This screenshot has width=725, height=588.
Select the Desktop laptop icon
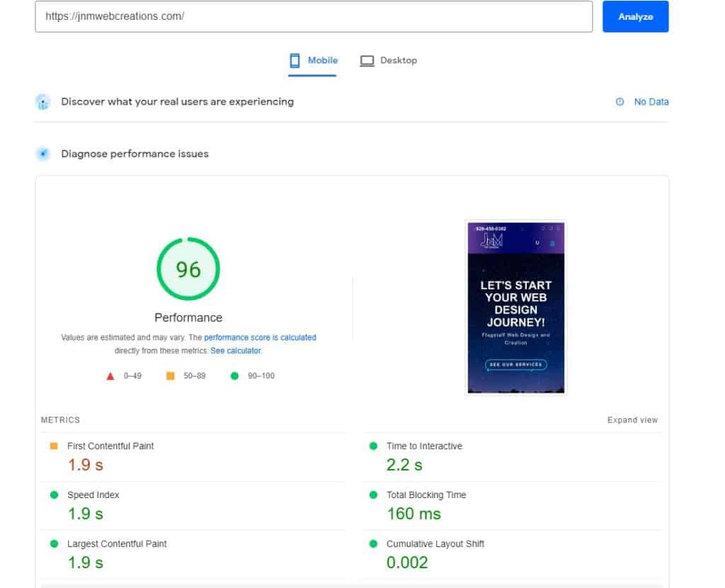pos(367,60)
